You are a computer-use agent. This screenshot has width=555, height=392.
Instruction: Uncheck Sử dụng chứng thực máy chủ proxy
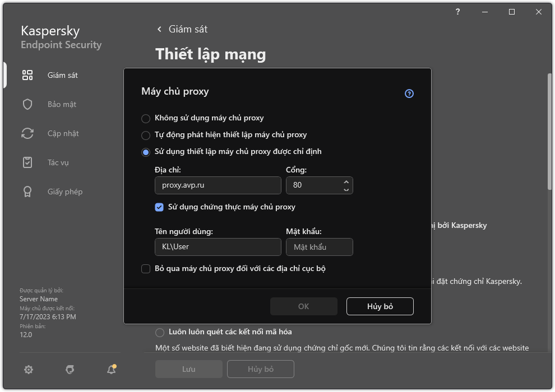[159, 207]
